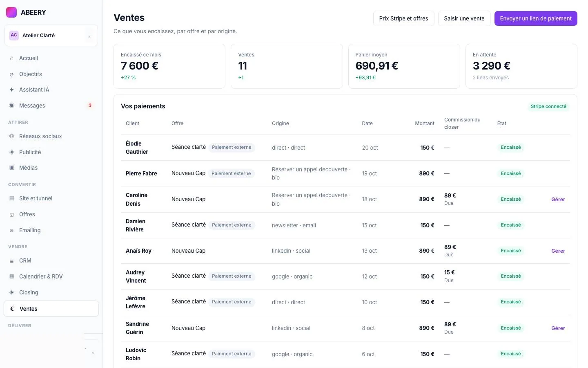Viewport: 588px width, 368px height.
Task: Click the Emailing envelope icon
Action: (11, 231)
